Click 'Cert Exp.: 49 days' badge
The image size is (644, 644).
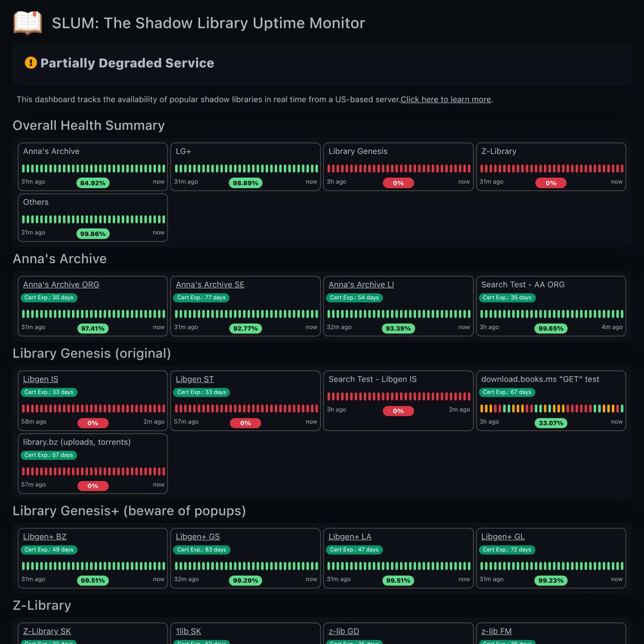pos(49,550)
